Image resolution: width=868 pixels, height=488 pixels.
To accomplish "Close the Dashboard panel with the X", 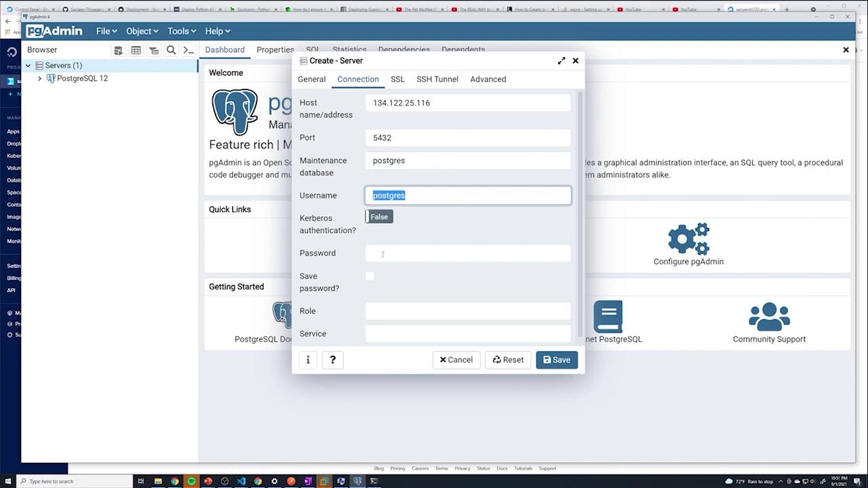I will tap(846, 49).
